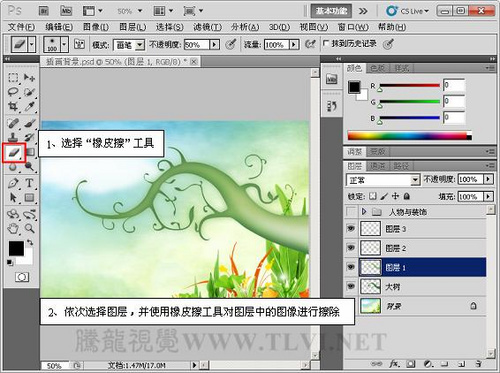Open the tool preset picker arrow
500x373 pixels.
tap(32, 44)
